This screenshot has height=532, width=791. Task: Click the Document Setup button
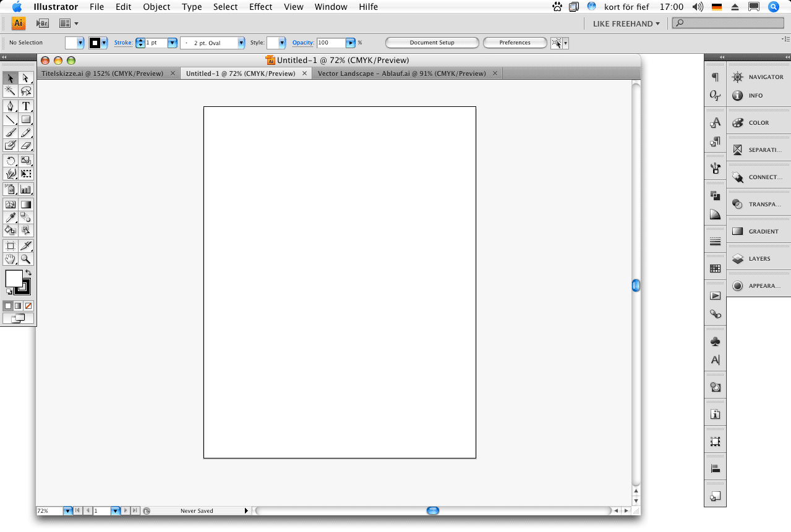point(432,43)
